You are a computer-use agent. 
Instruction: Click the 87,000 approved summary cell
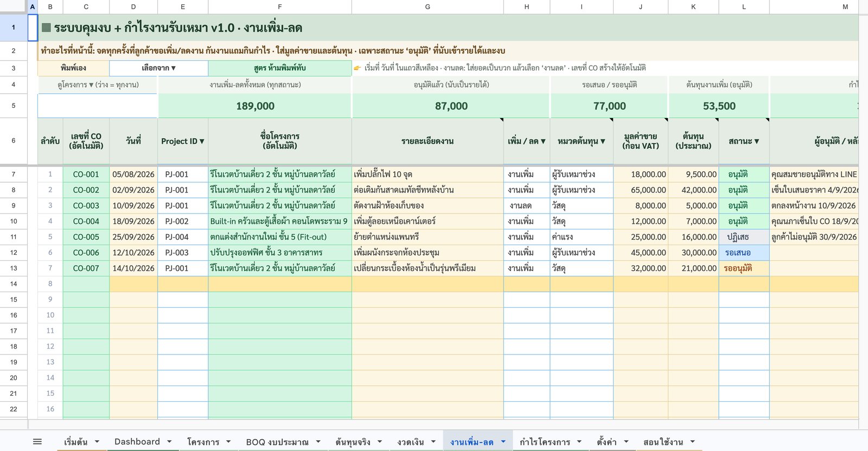tap(451, 106)
